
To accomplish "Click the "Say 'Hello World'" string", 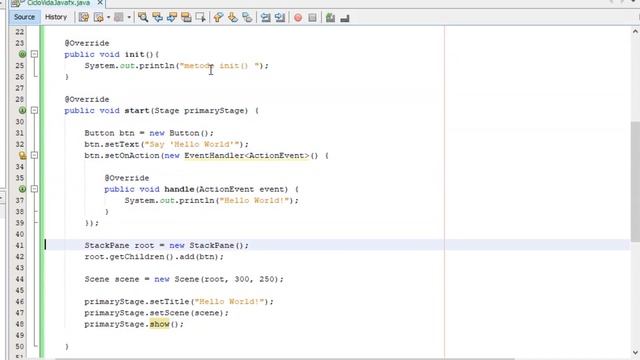I will (x=192, y=144).
